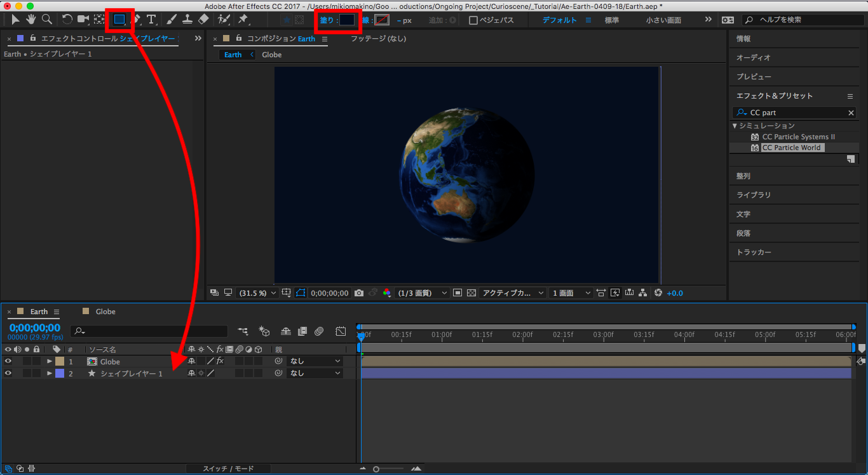This screenshot has width=868, height=475.
Task: Enable the ベジェパス checkbox
Action: point(473,20)
